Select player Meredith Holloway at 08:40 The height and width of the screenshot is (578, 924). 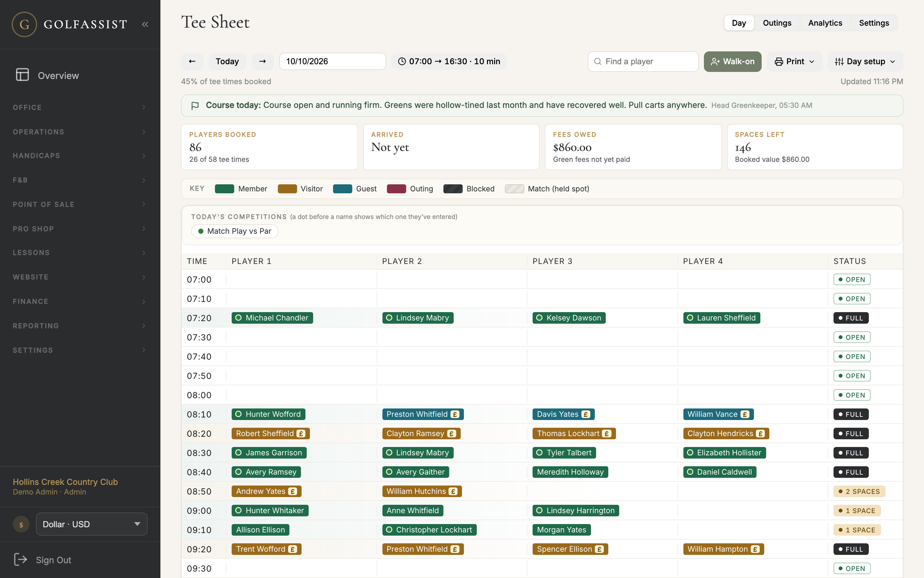pyautogui.click(x=570, y=472)
